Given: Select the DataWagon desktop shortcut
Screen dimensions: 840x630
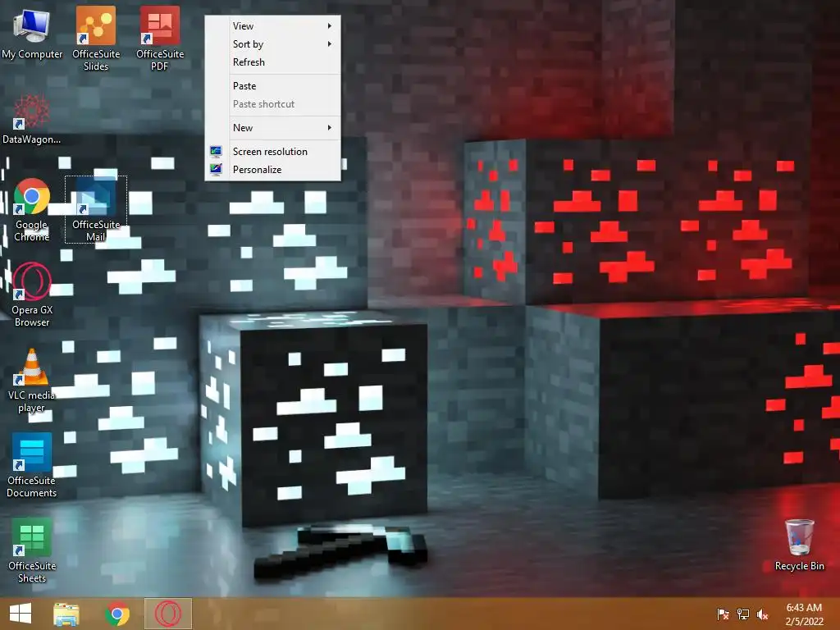Looking at the screenshot, I should point(32,119).
